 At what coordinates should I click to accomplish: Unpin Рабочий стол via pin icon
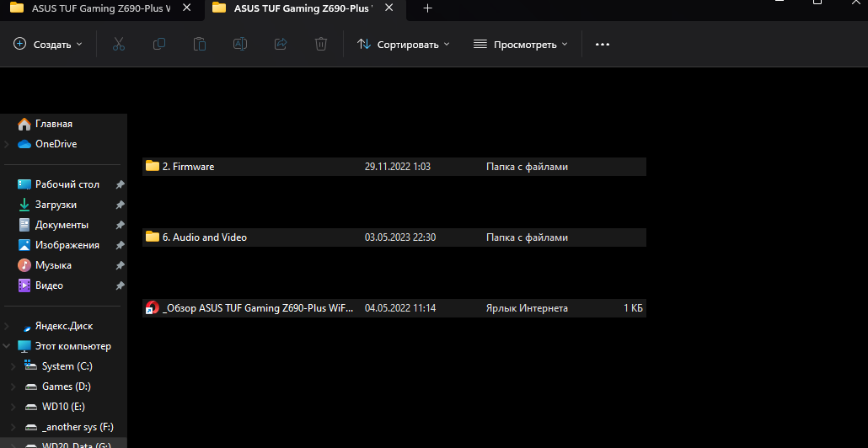coord(120,184)
